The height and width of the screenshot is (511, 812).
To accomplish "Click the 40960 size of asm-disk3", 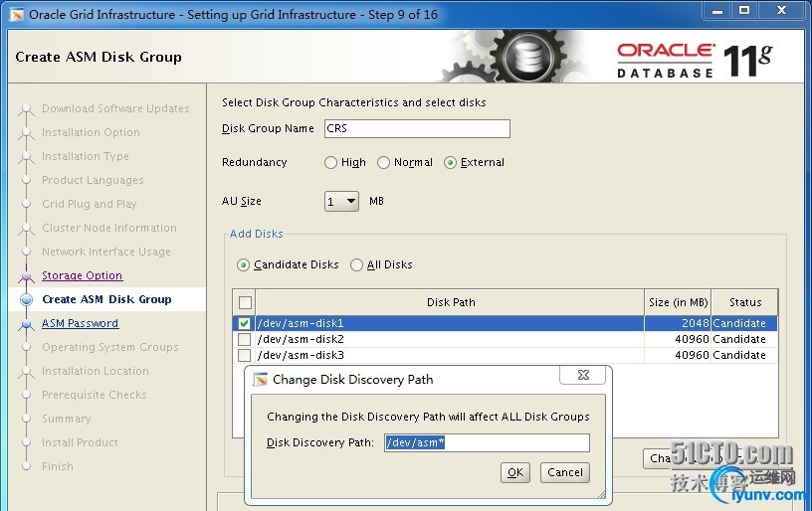I will (x=678, y=355).
